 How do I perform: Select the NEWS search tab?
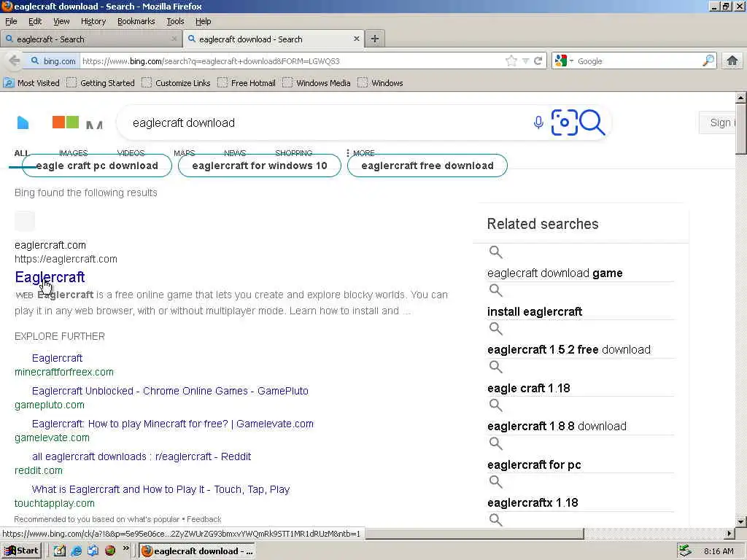point(235,153)
